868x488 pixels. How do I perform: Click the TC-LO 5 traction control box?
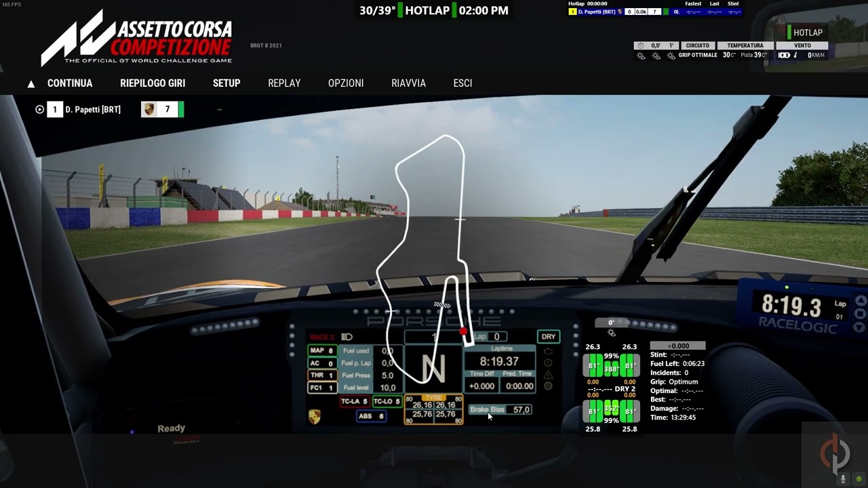[387, 401]
